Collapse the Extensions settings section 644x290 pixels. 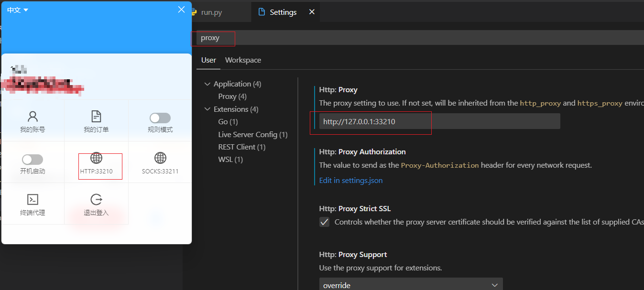tap(207, 109)
